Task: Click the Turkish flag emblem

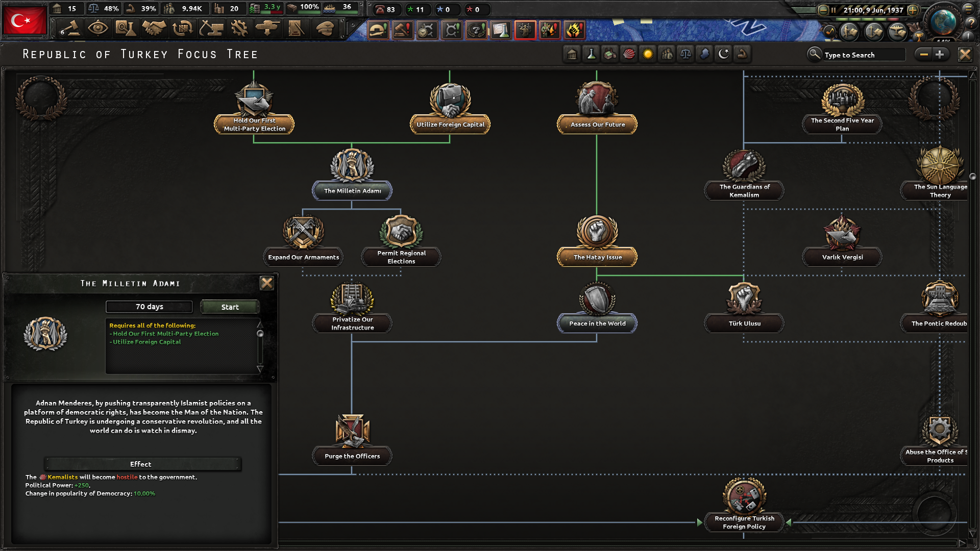Action: (24, 20)
